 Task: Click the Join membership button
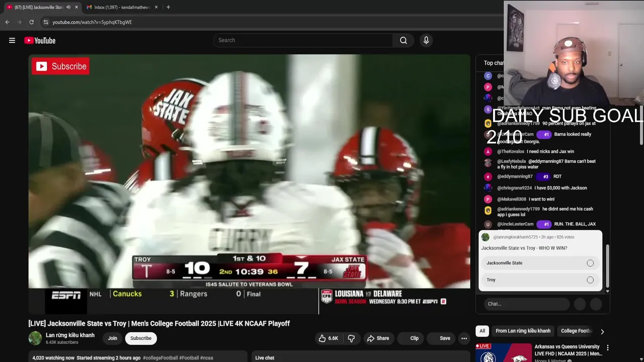point(112,338)
